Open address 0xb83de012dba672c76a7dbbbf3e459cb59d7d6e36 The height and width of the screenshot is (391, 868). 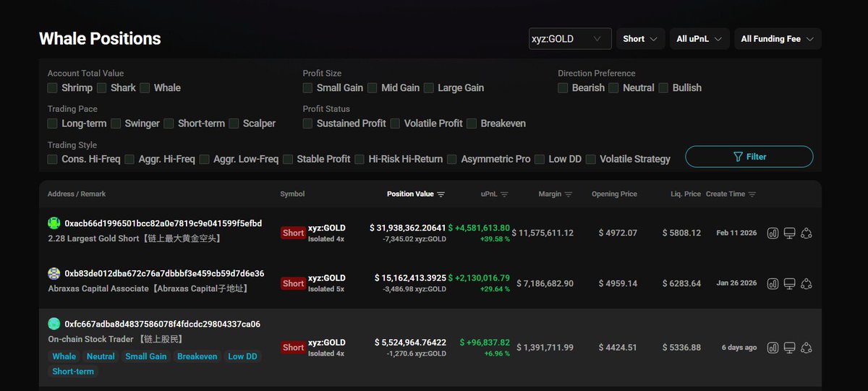[x=164, y=274]
